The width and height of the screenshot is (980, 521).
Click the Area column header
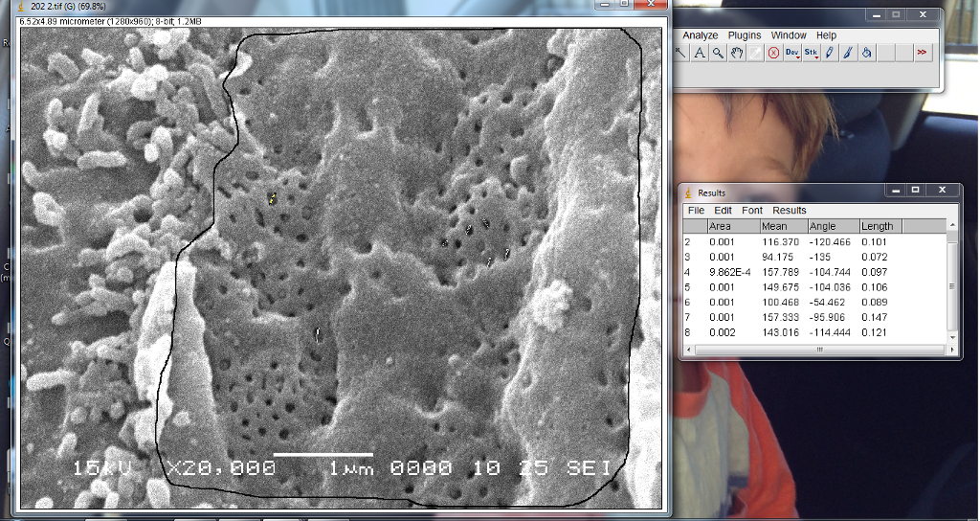[x=733, y=226]
